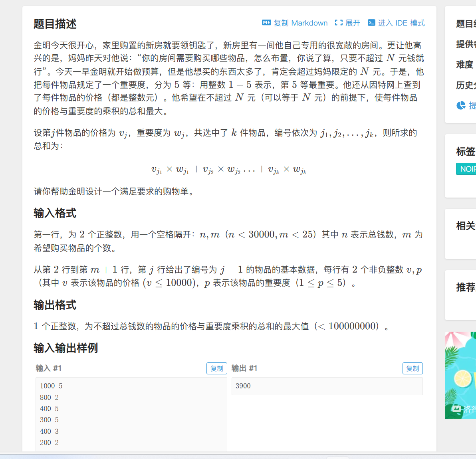The height and width of the screenshot is (459, 476).
Task: Click the 题目描述 heading
Action: [x=55, y=24]
